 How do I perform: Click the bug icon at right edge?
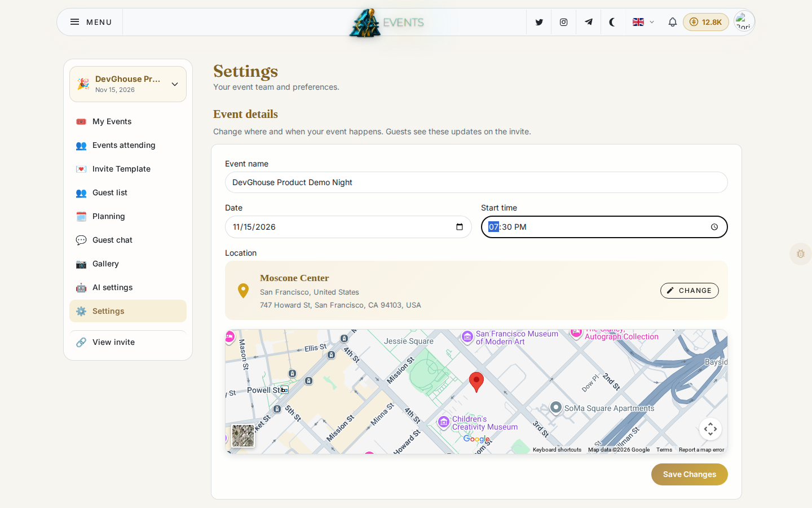[x=801, y=254]
